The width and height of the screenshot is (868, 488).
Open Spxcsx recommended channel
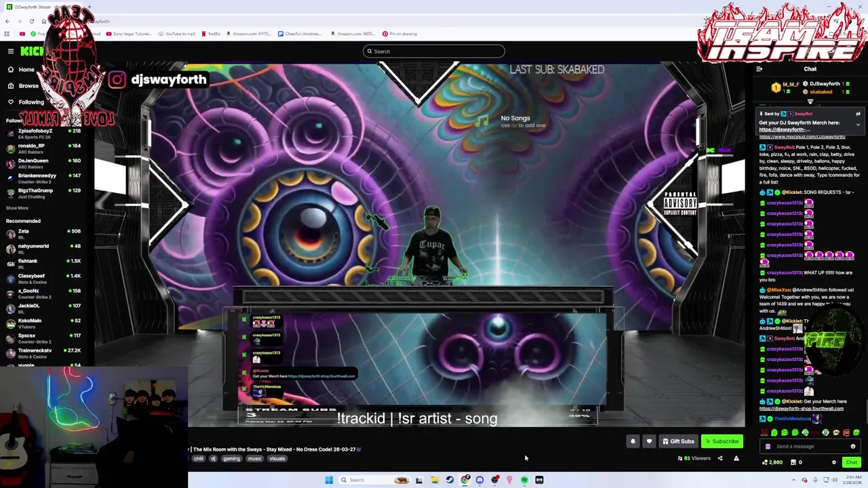(x=43, y=338)
